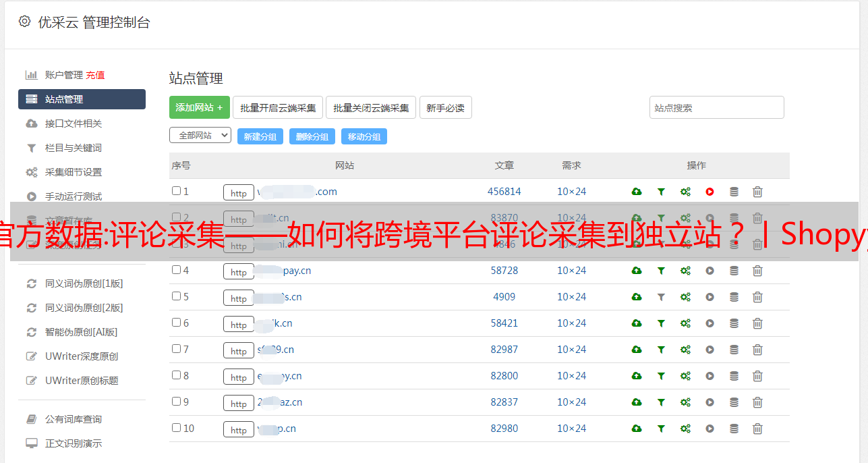Open the funnel filter for site row 1
The height and width of the screenshot is (463, 868).
pos(661,192)
